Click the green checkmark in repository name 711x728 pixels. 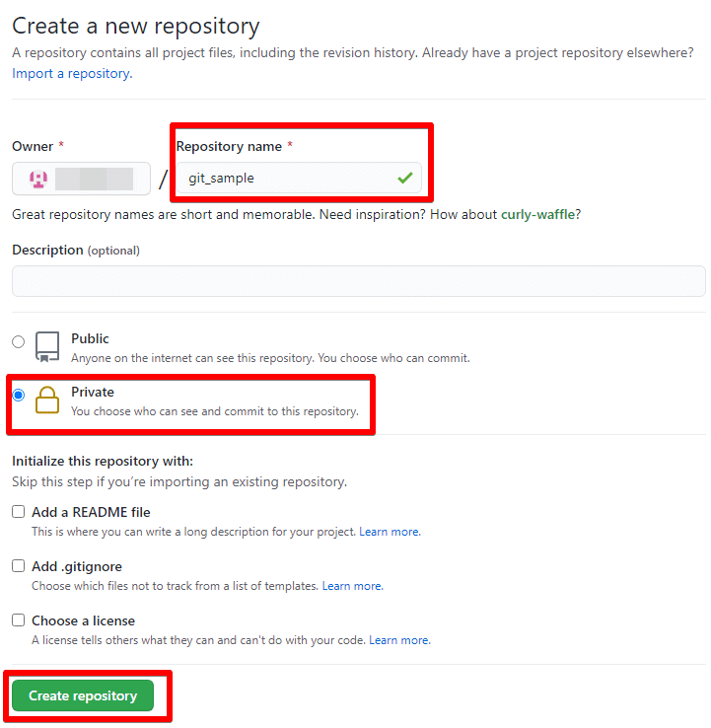pyautogui.click(x=405, y=178)
